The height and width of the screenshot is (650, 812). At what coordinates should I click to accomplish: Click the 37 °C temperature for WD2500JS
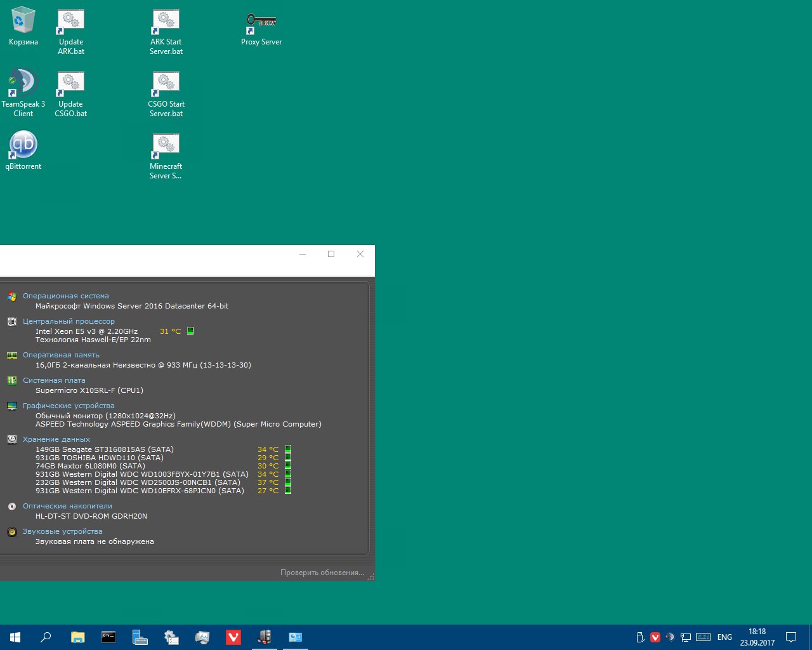click(268, 482)
